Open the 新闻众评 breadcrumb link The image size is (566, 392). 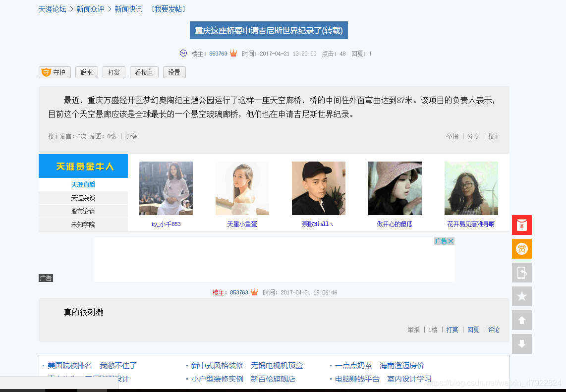pos(90,9)
